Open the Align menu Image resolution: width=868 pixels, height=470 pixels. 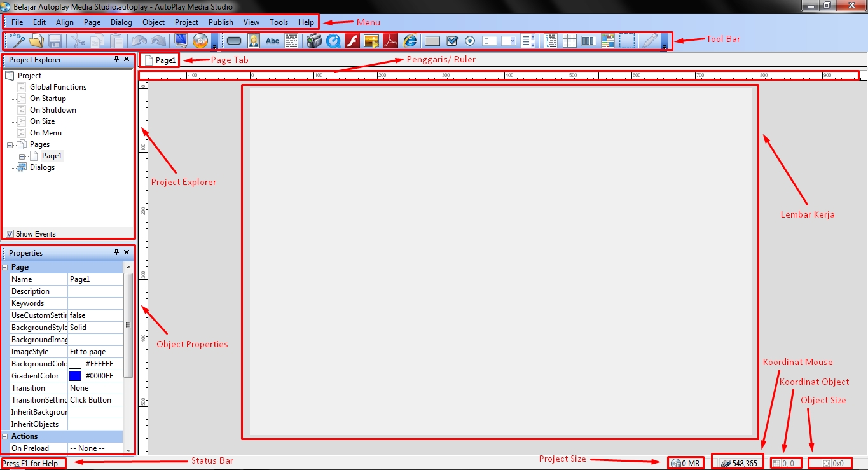65,22
